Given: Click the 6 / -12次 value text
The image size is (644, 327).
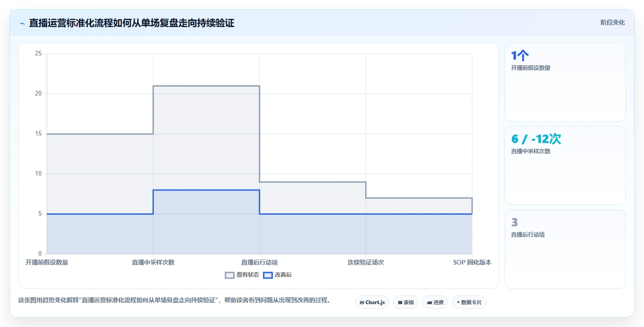Looking at the screenshot, I should [x=536, y=139].
